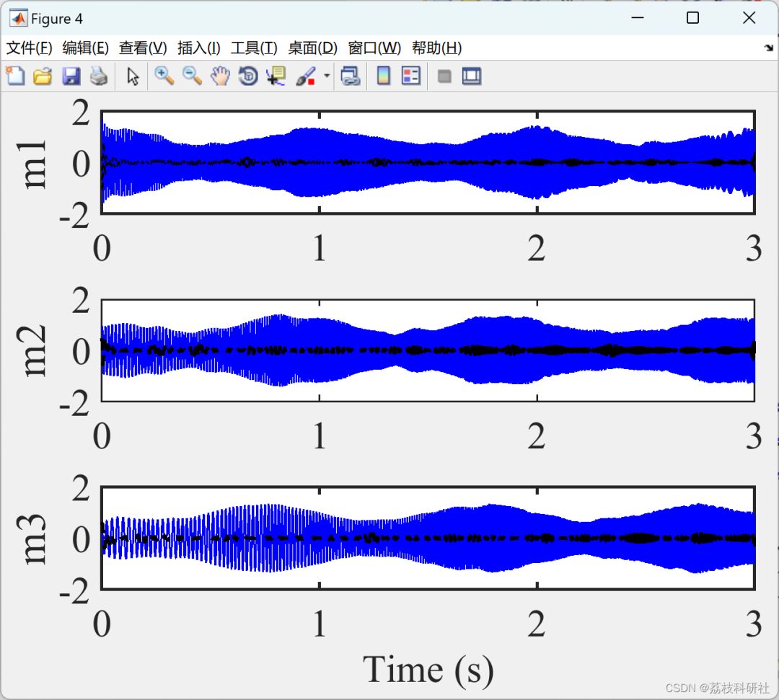Screen dimensions: 779x700
Task: Dock the figure using the corner arrow
Action: [x=769, y=48]
